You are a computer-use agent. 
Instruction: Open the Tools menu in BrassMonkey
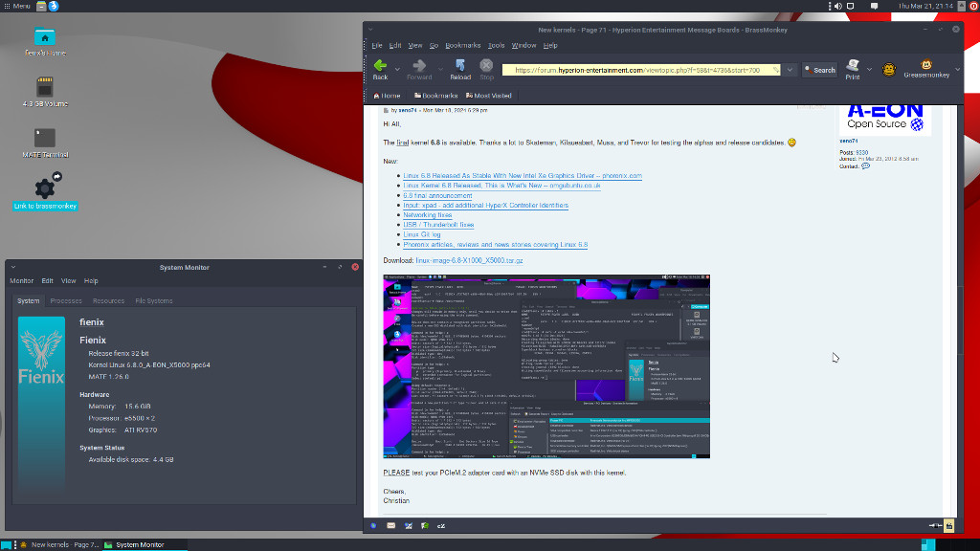[x=497, y=46]
